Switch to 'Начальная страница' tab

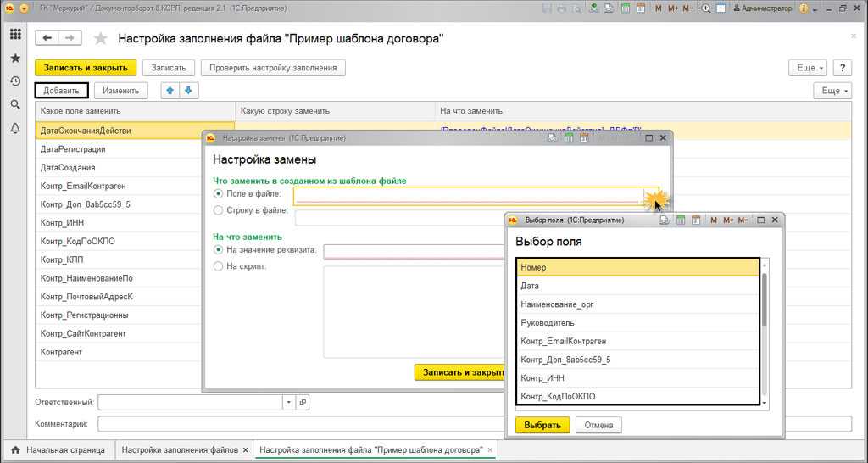coord(58,449)
